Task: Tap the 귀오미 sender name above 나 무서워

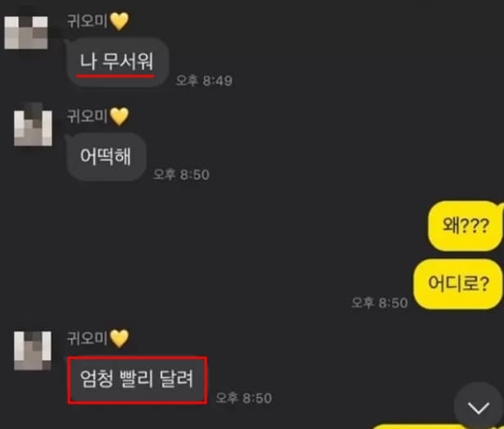Action: click(87, 21)
